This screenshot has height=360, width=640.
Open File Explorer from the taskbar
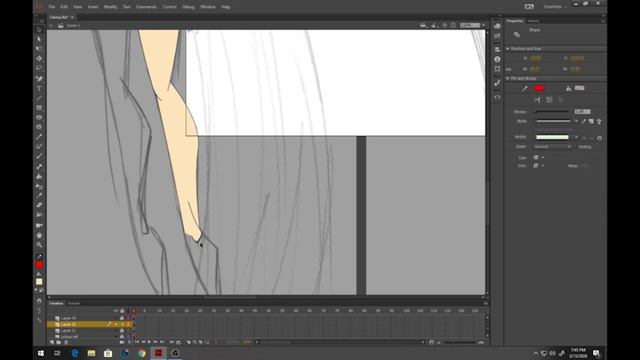click(x=91, y=353)
